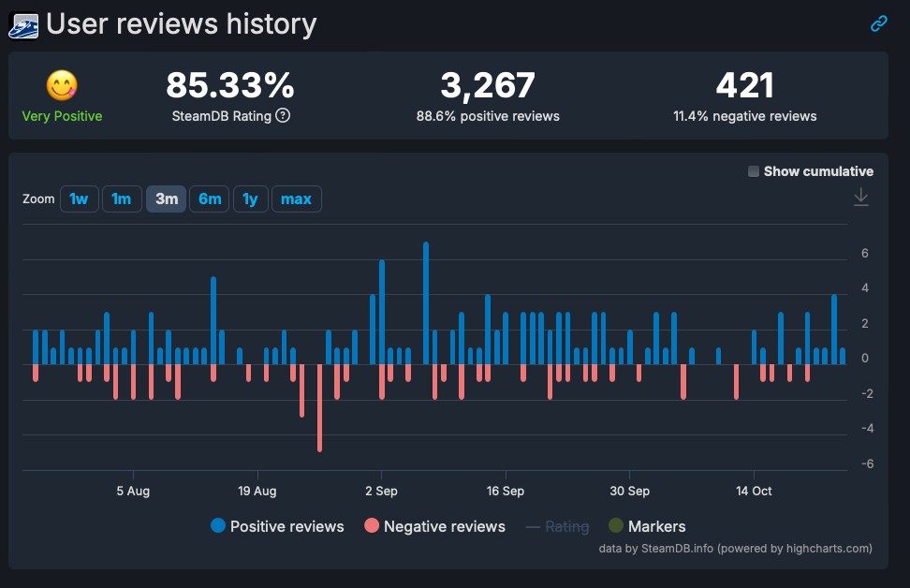The width and height of the screenshot is (910, 588).
Task: Toggle Markers series in legend
Action: (646, 526)
